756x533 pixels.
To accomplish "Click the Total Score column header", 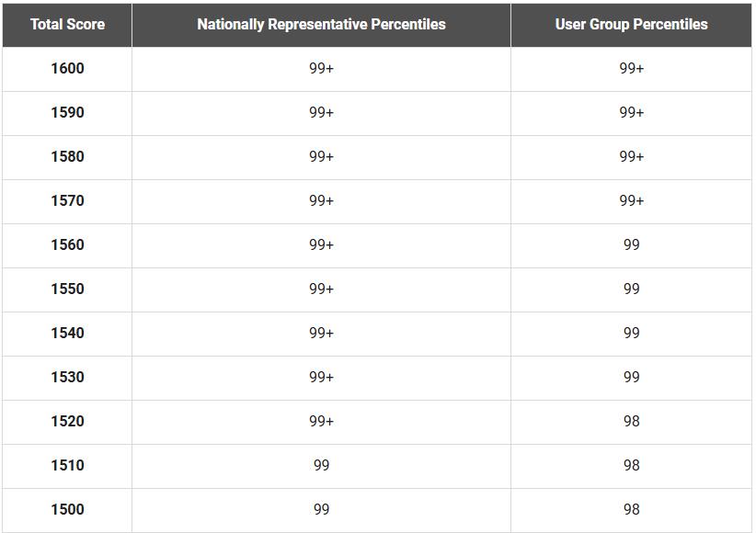I will [x=67, y=24].
